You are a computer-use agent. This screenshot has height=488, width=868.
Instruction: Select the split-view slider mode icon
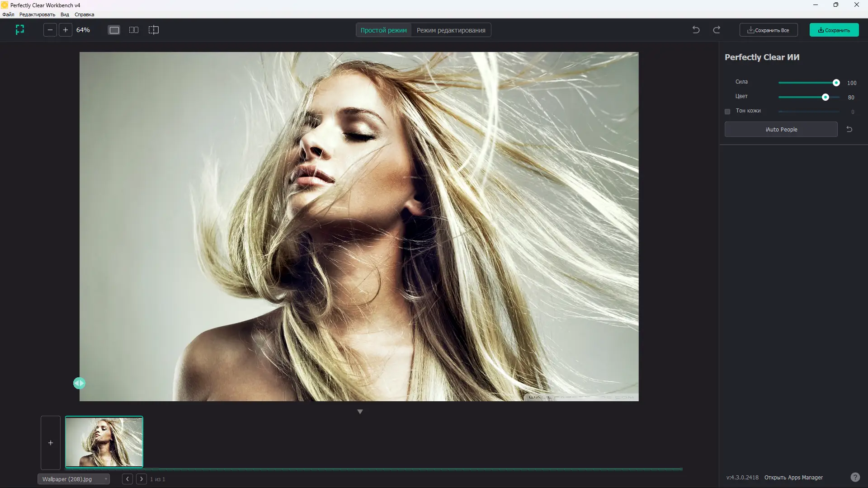click(154, 30)
